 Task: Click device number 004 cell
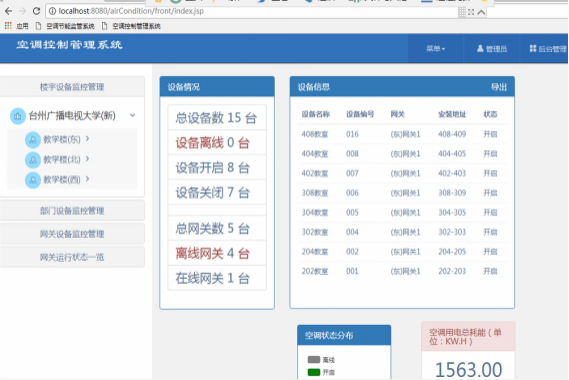[352, 232]
